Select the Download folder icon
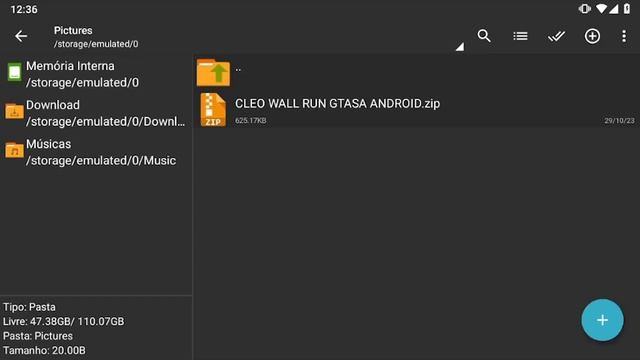The image size is (640, 360). click(14, 111)
